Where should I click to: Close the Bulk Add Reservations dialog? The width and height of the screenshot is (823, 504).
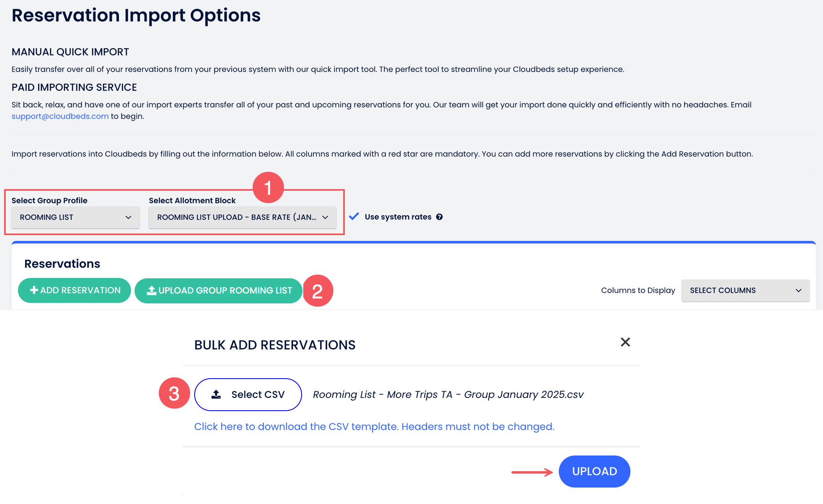(625, 342)
